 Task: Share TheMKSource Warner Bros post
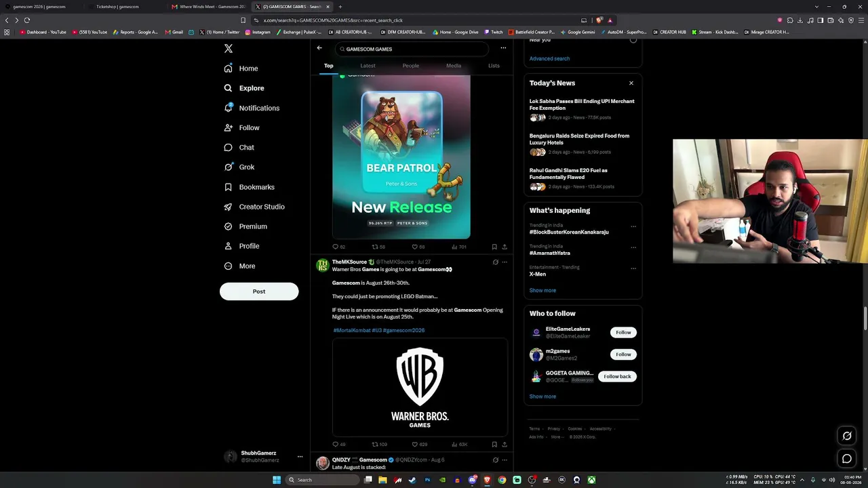coord(504,445)
